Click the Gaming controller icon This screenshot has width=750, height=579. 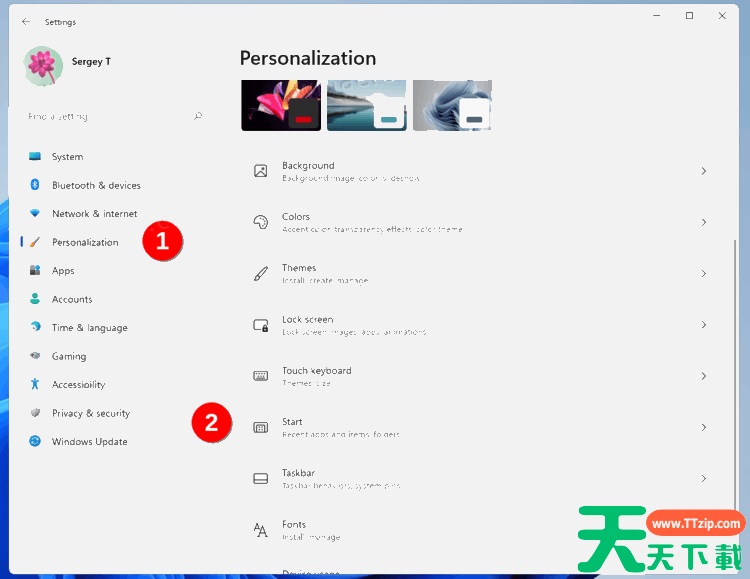tap(35, 356)
